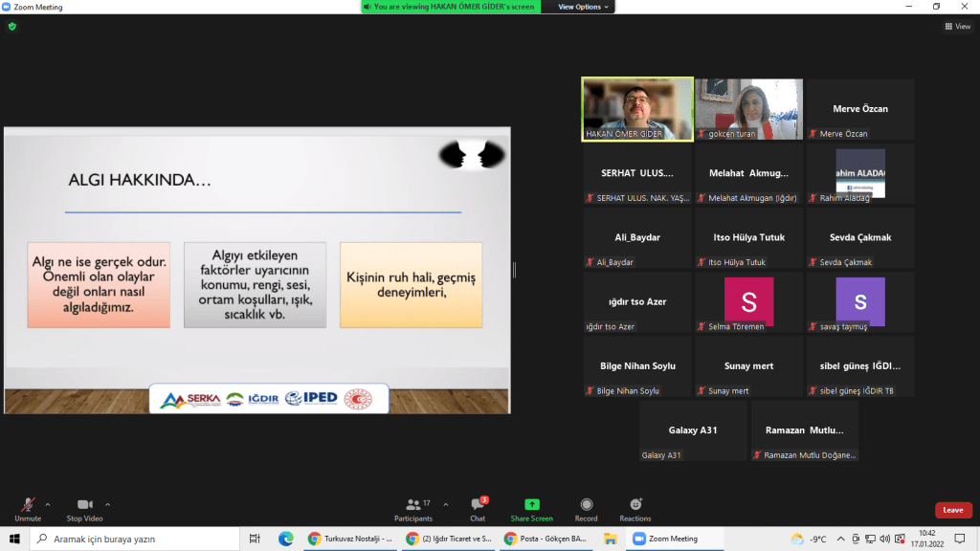Click the taskbar search box
The width and height of the screenshot is (980, 551).
[134, 539]
